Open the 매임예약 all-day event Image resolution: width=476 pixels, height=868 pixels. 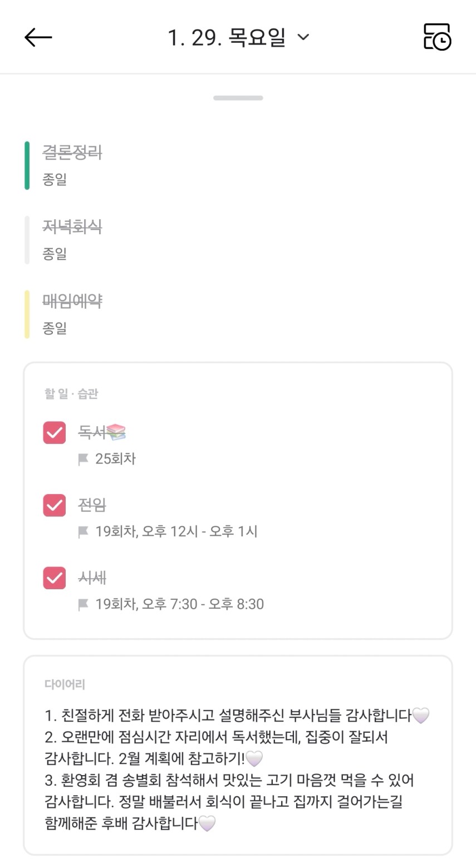72,302
